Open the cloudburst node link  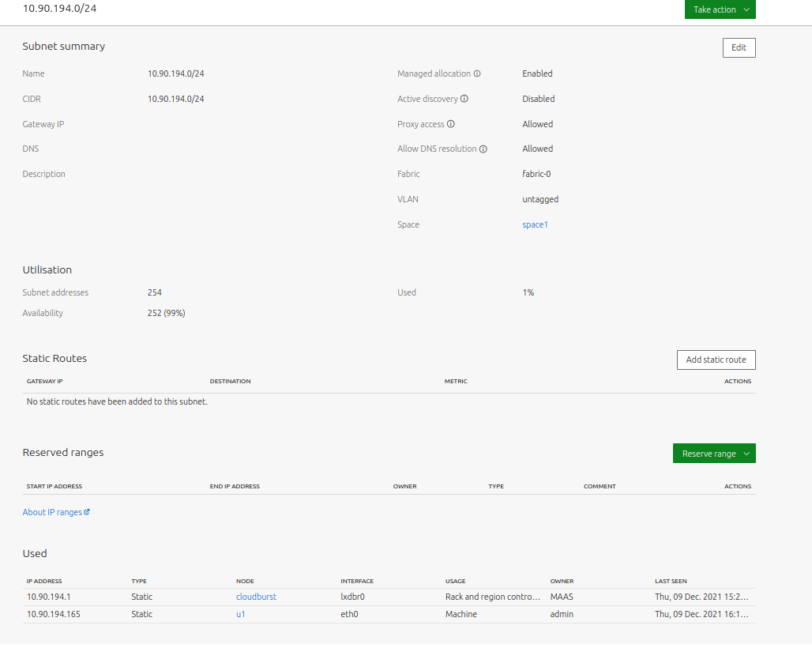point(256,597)
